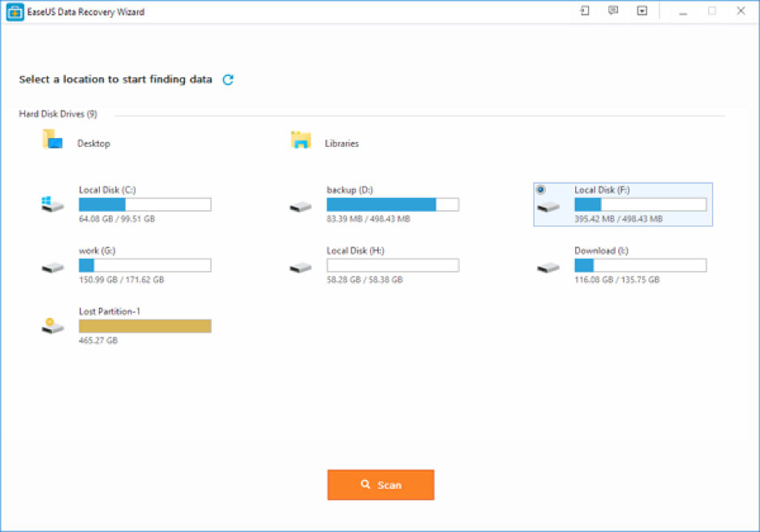Click the Local Disk (C:) usage bar
This screenshot has height=532, width=760.
coord(144,205)
